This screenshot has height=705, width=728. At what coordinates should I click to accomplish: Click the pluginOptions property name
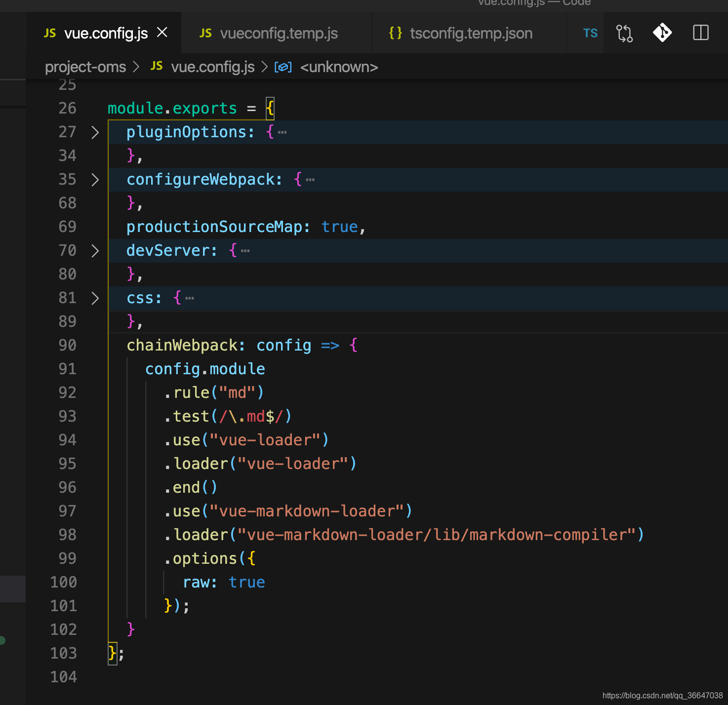click(x=186, y=132)
